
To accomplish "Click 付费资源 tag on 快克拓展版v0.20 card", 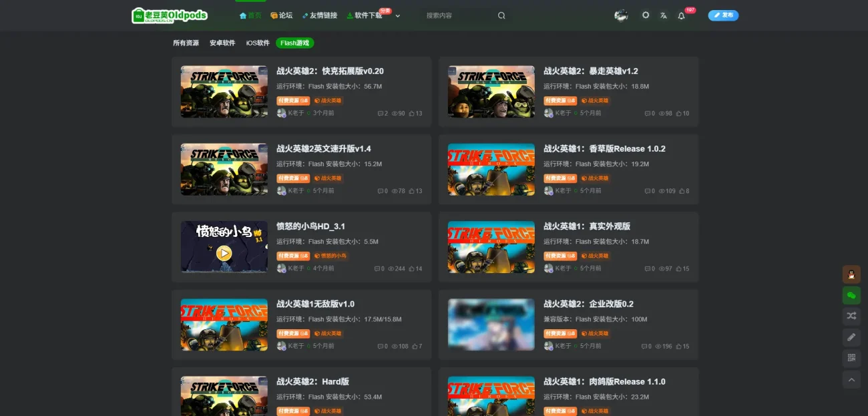I will (293, 101).
